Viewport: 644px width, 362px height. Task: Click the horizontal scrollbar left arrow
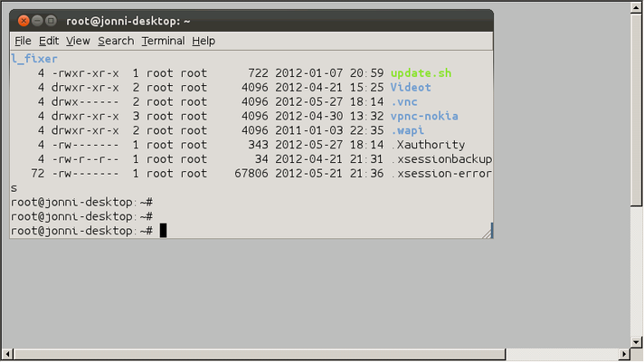pyautogui.click(x=7, y=354)
